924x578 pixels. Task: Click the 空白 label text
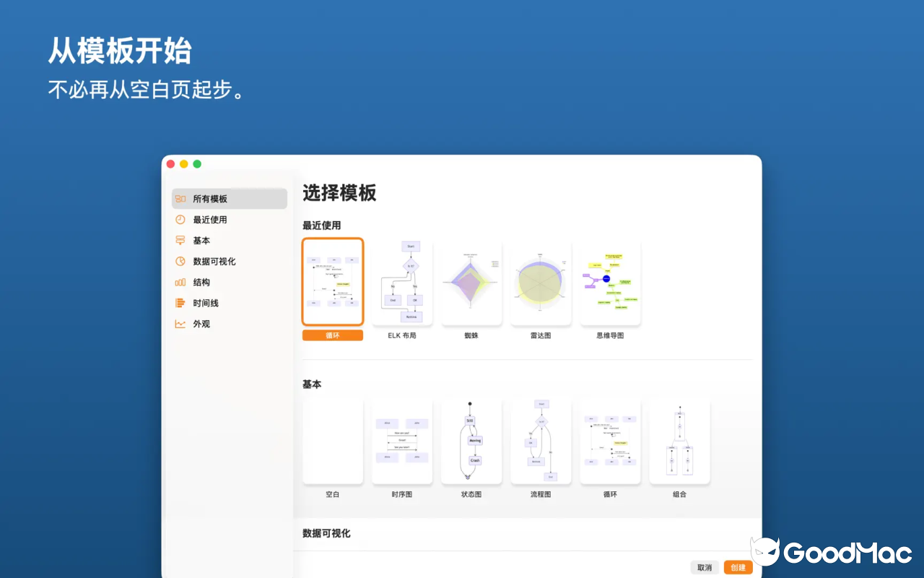tap(333, 494)
